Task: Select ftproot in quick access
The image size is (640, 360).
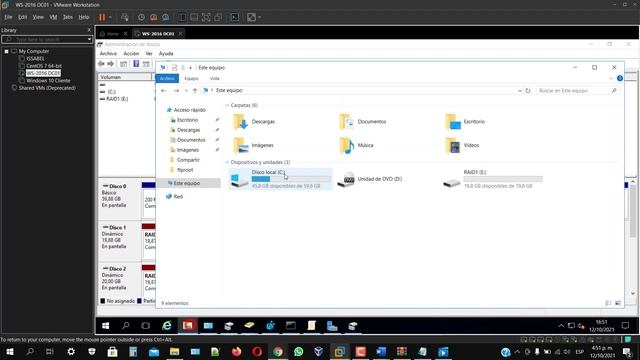Action: click(x=185, y=170)
